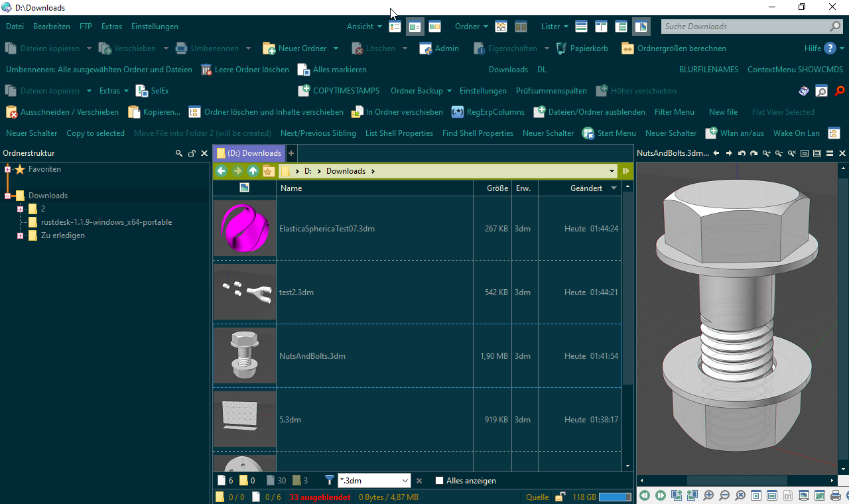Click the RegExpColumns button
This screenshot has width=849, height=504.
[x=488, y=112]
